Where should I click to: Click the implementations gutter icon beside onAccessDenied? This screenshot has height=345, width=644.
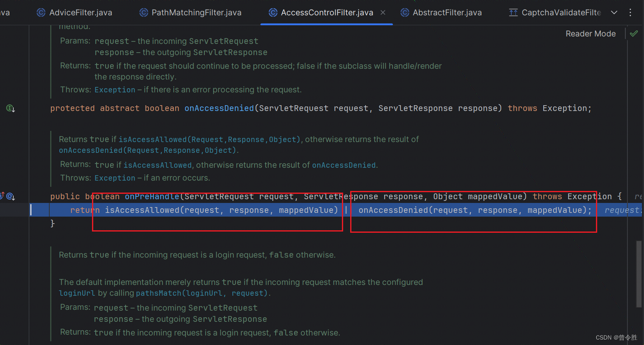(10, 109)
